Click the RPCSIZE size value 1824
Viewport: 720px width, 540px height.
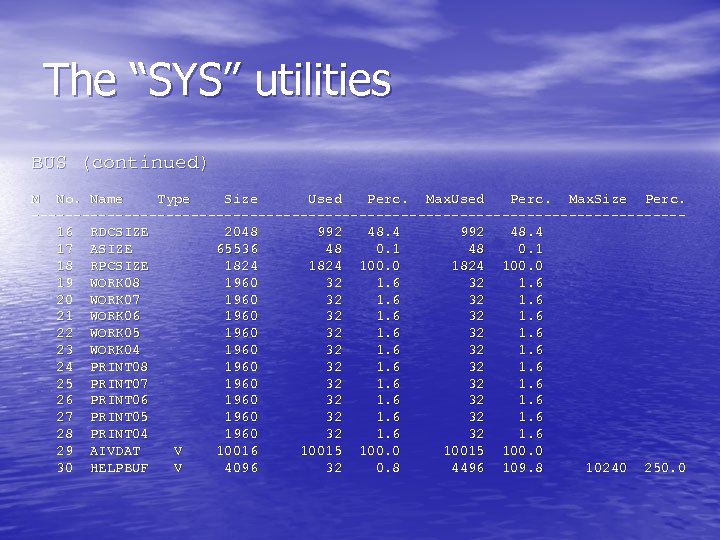(x=241, y=266)
